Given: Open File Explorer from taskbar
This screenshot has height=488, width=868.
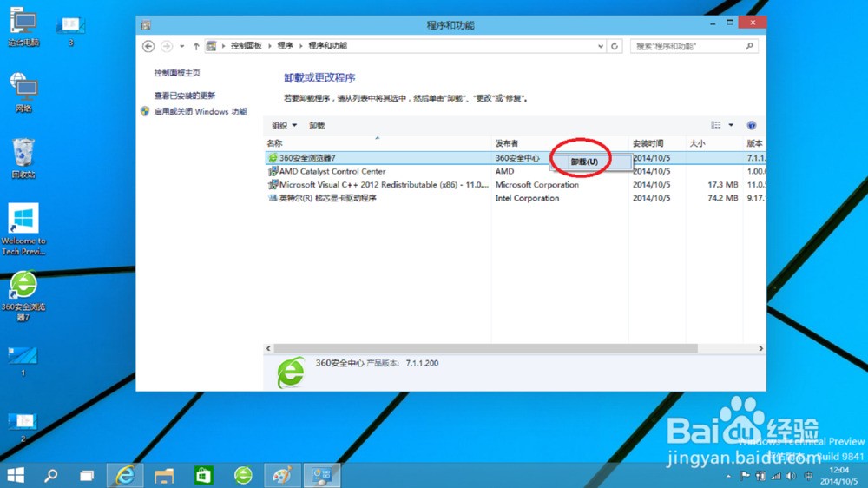Looking at the screenshot, I should (164, 475).
